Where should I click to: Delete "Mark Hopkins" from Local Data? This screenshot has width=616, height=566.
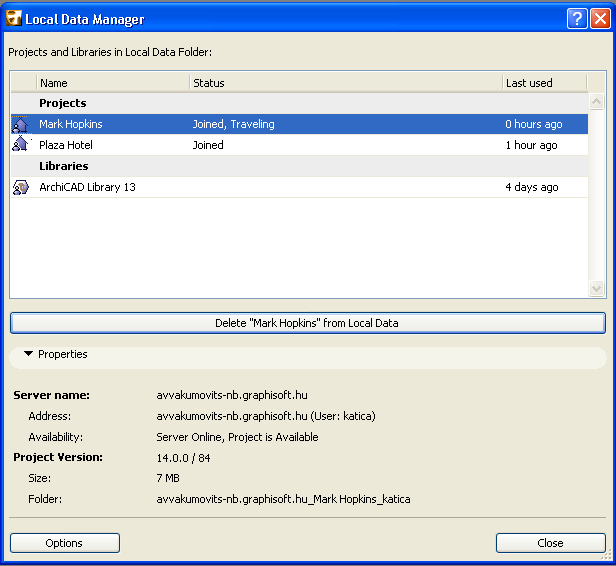[307, 323]
